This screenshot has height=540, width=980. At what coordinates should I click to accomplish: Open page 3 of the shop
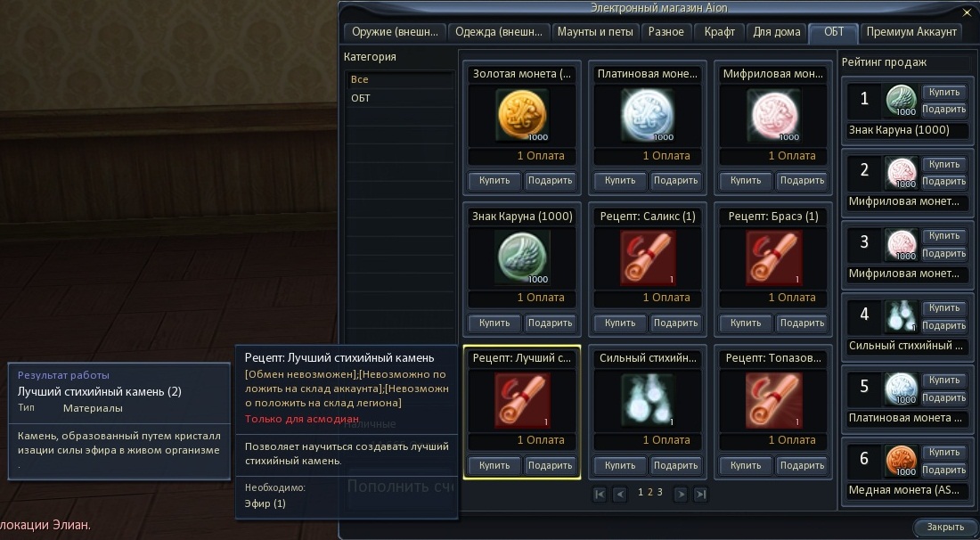(659, 493)
